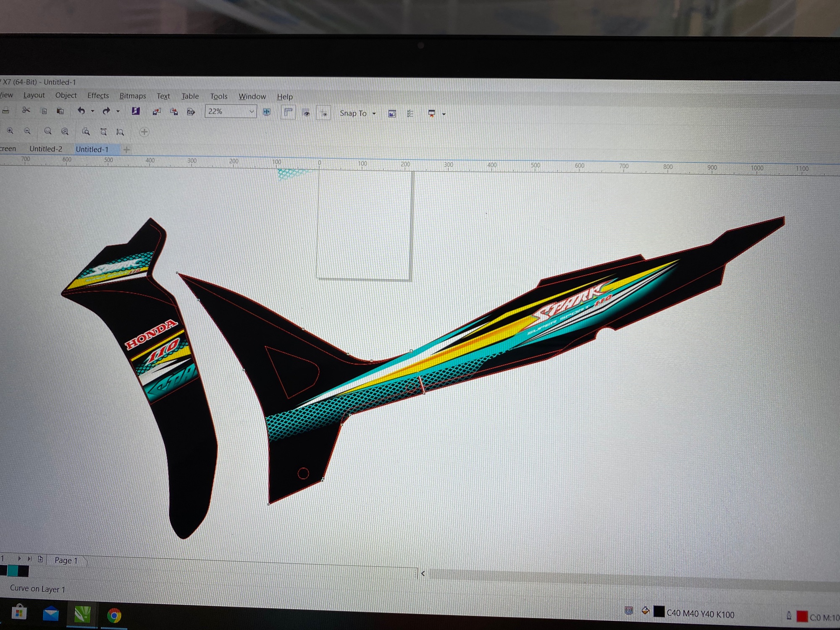Click the red outline color swatch
The width and height of the screenshot is (840, 630).
802,617
